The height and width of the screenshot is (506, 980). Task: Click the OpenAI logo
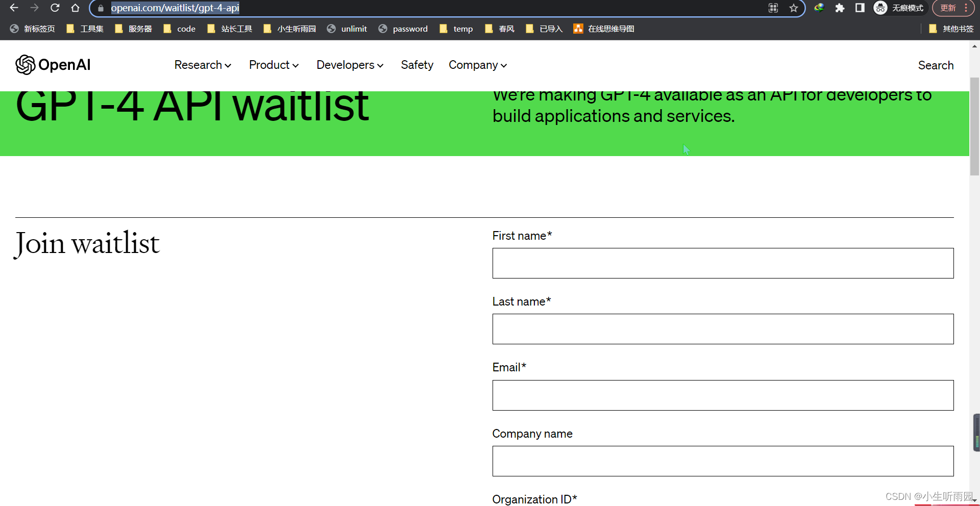pos(53,65)
